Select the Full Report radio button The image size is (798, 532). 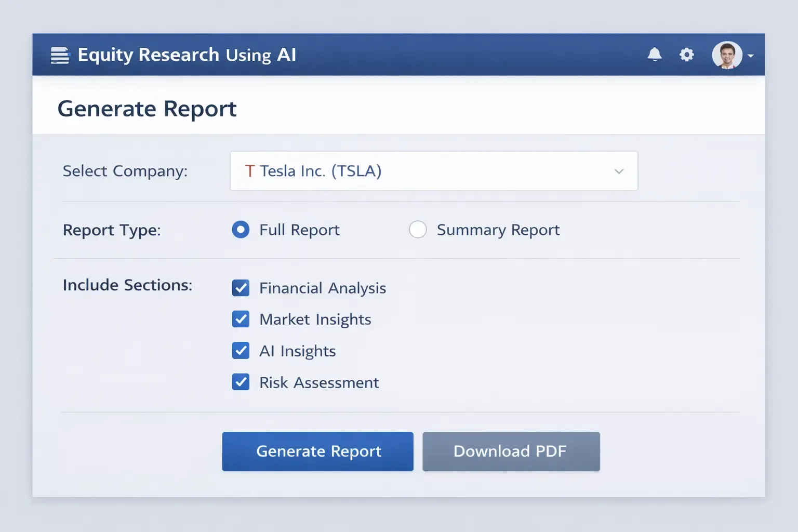pos(241,229)
